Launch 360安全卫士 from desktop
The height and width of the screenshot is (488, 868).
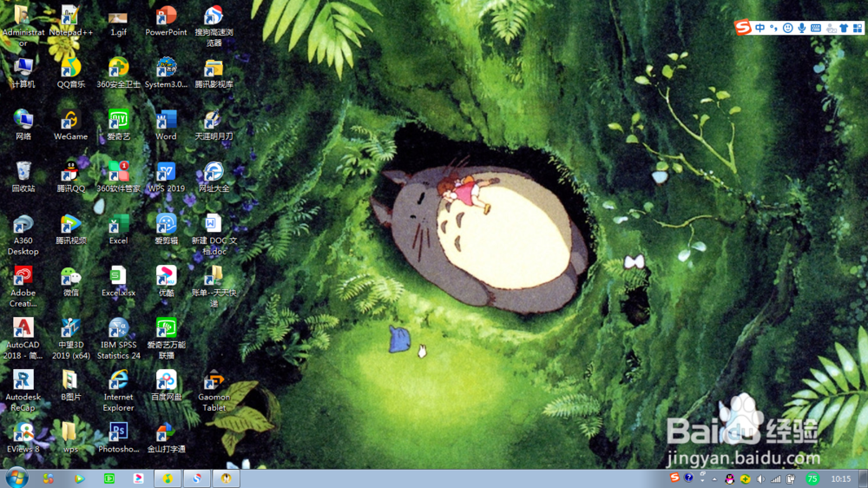(118, 73)
